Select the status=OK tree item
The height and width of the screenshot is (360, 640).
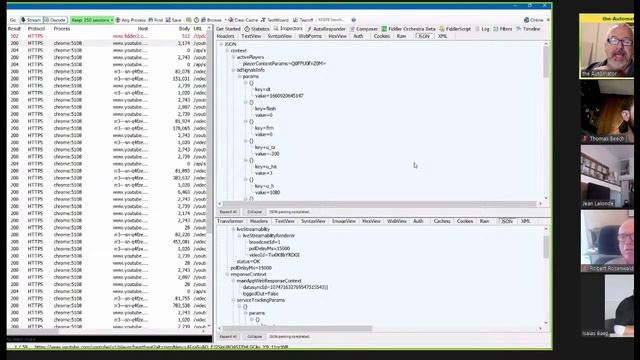click(x=248, y=261)
